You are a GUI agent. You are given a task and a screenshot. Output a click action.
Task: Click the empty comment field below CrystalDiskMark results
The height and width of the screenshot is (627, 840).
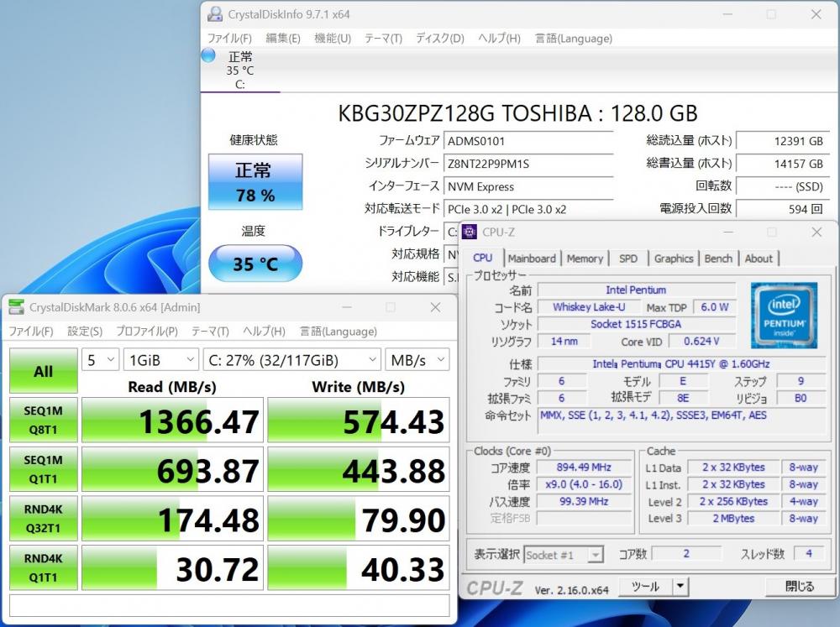pyautogui.click(x=229, y=605)
